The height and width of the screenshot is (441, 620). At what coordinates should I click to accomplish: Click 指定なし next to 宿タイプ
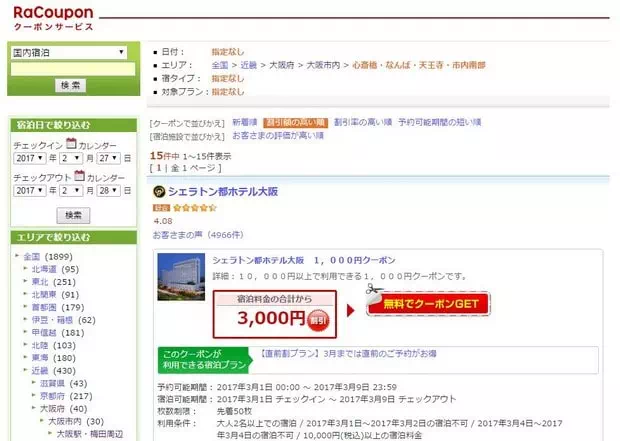(x=228, y=78)
